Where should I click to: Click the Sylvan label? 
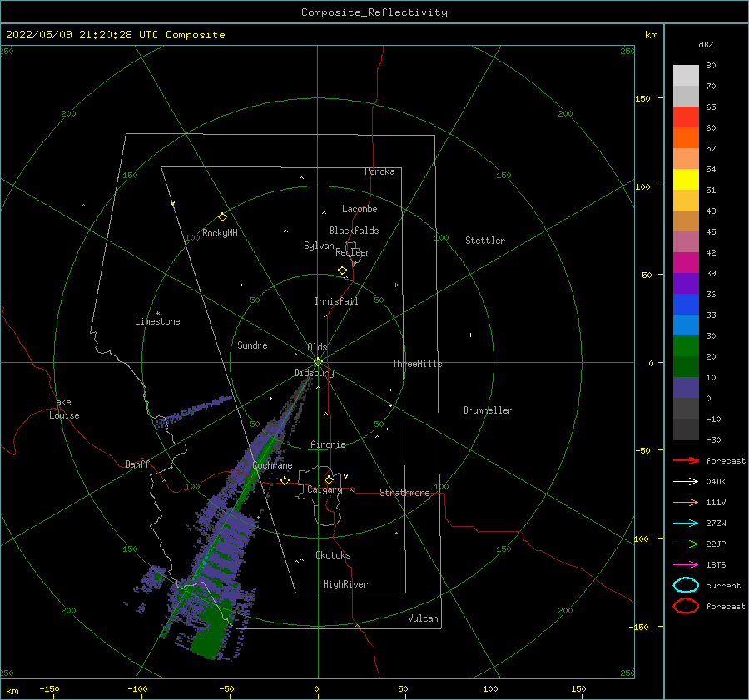tap(319, 246)
